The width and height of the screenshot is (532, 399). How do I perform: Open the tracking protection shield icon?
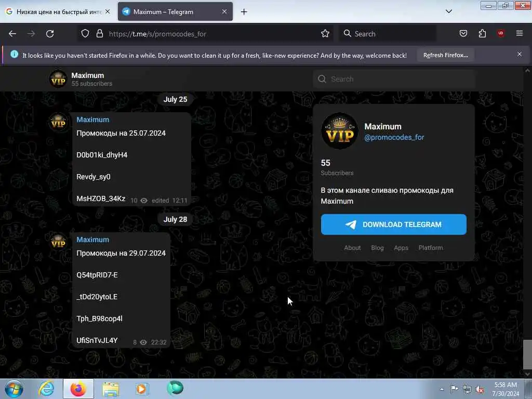pos(85,34)
